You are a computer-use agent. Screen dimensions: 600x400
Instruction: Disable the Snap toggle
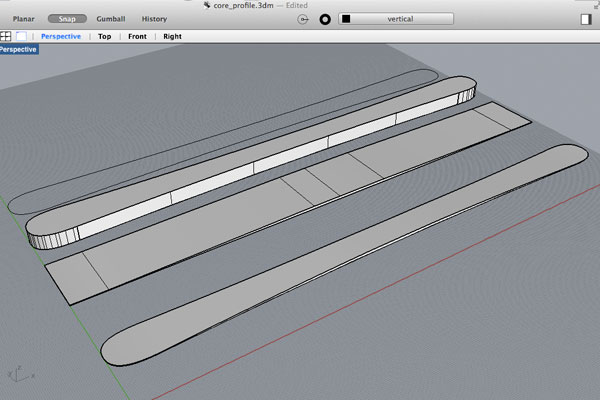pos(67,19)
